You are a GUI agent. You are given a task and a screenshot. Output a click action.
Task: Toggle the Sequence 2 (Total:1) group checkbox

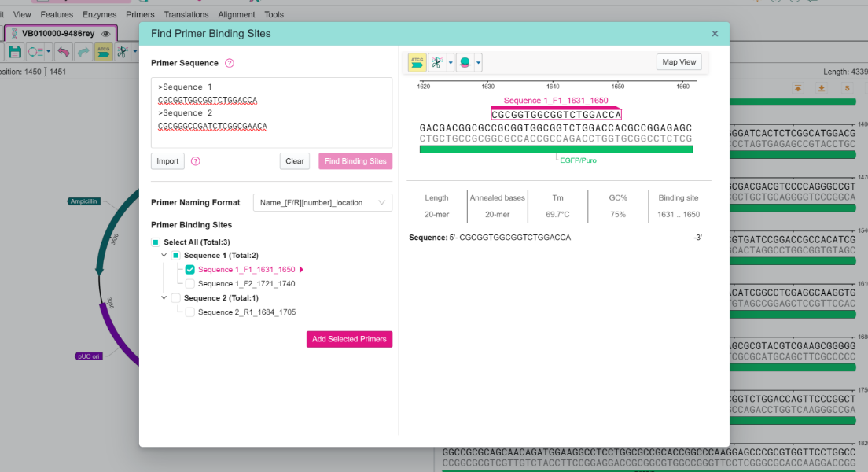point(175,298)
